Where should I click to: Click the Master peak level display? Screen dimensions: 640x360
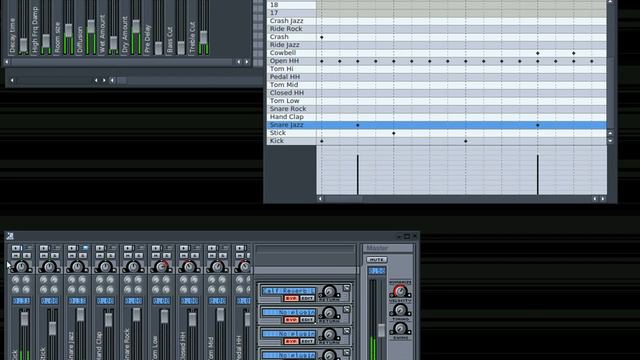pyautogui.click(x=376, y=271)
